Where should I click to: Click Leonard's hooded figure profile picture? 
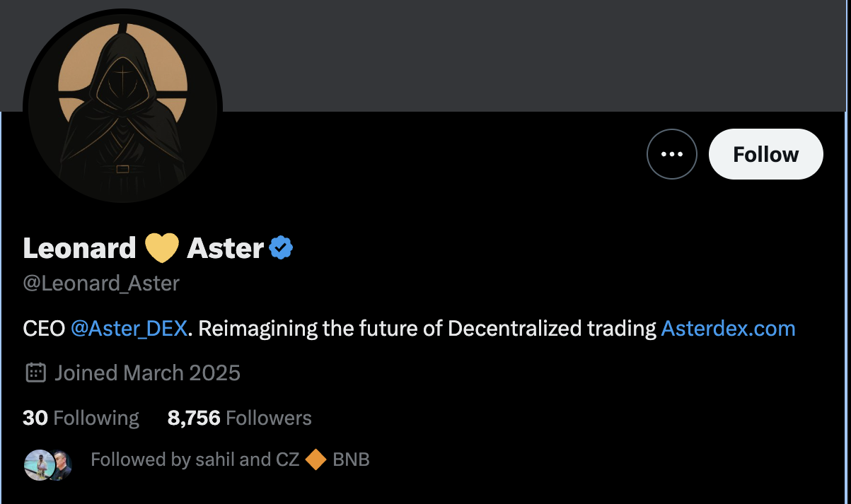click(x=124, y=106)
